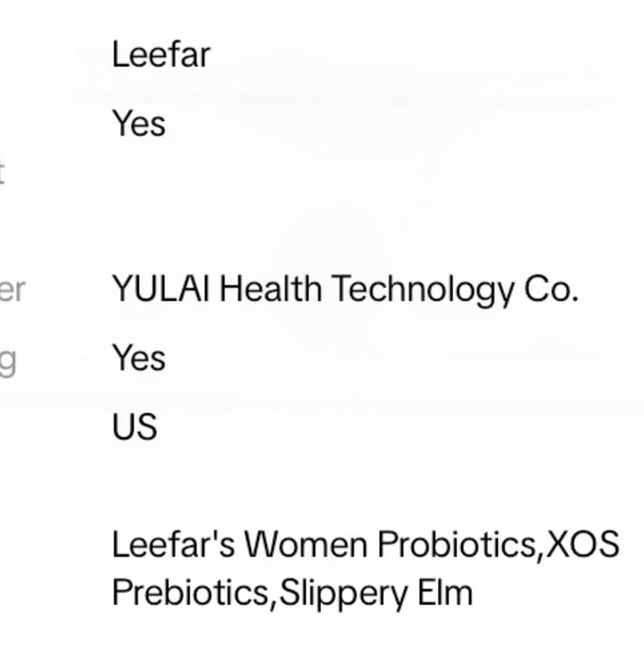Click the XOS text
644x646 pixels.
[x=583, y=545]
